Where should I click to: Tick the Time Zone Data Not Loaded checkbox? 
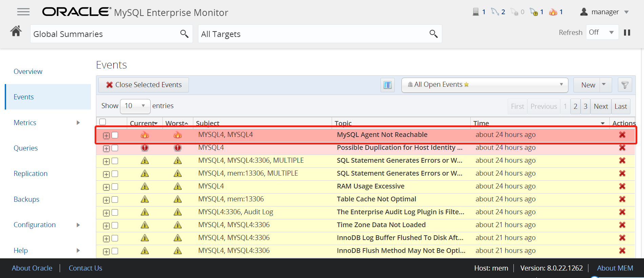click(115, 225)
